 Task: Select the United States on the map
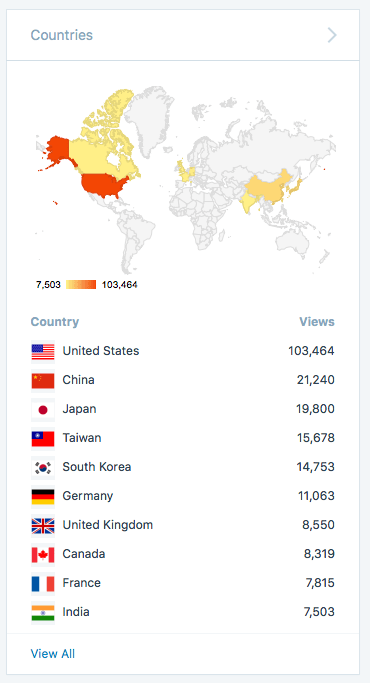pos(105,185)
